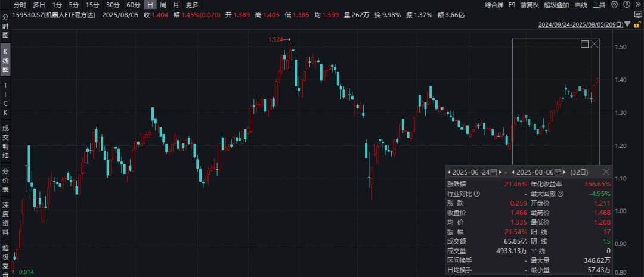644x277 pixels.
Task: Click the 收盘价 value 1.466
Action: tap(519, 213)
